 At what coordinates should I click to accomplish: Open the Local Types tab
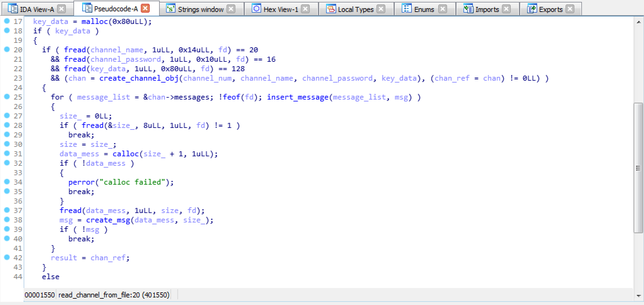pyautogui.click(x=356, y=9)
